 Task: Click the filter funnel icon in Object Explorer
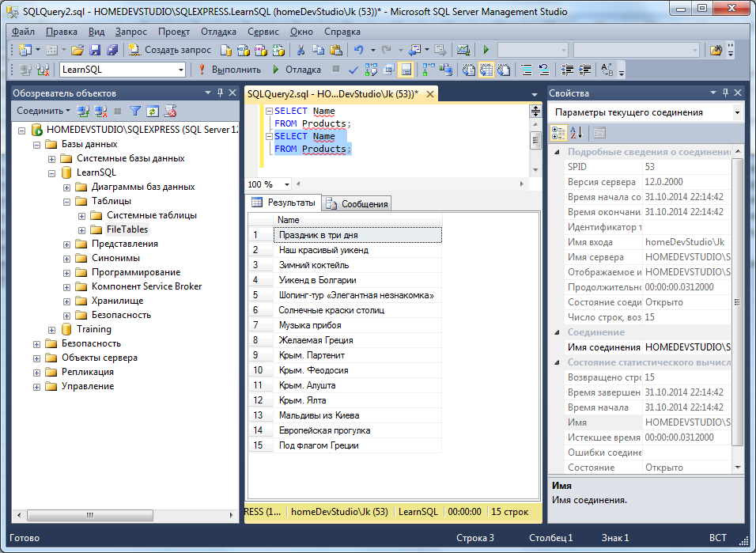click(x=135, y=112)
